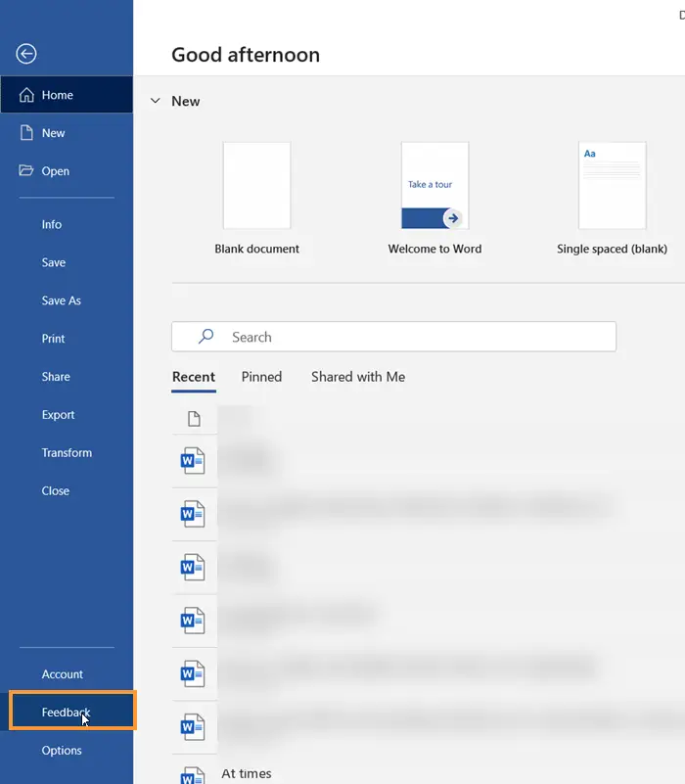Screen dimensions: 685x784
Task: Click the magnifier icon in Search box
Action: (x=206, y=336)
